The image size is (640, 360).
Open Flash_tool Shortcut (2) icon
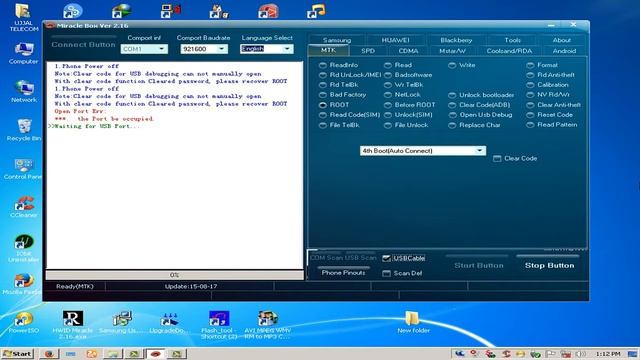point(219,324)
